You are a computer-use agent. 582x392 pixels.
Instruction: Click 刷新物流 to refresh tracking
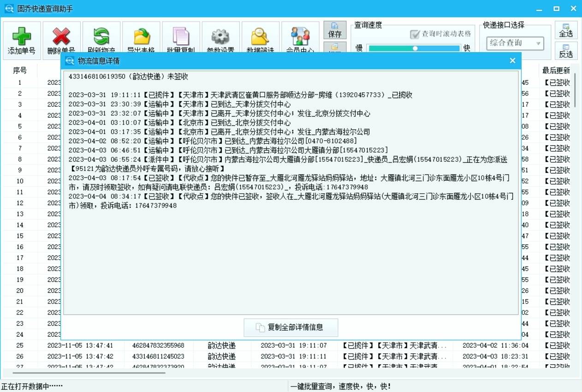coord(101,39)
